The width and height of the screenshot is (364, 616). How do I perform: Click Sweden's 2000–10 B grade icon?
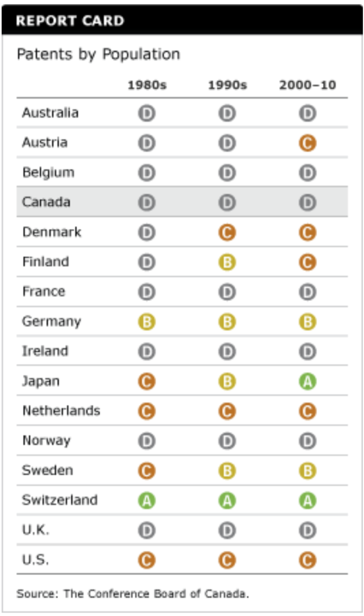tap(307, 471)
